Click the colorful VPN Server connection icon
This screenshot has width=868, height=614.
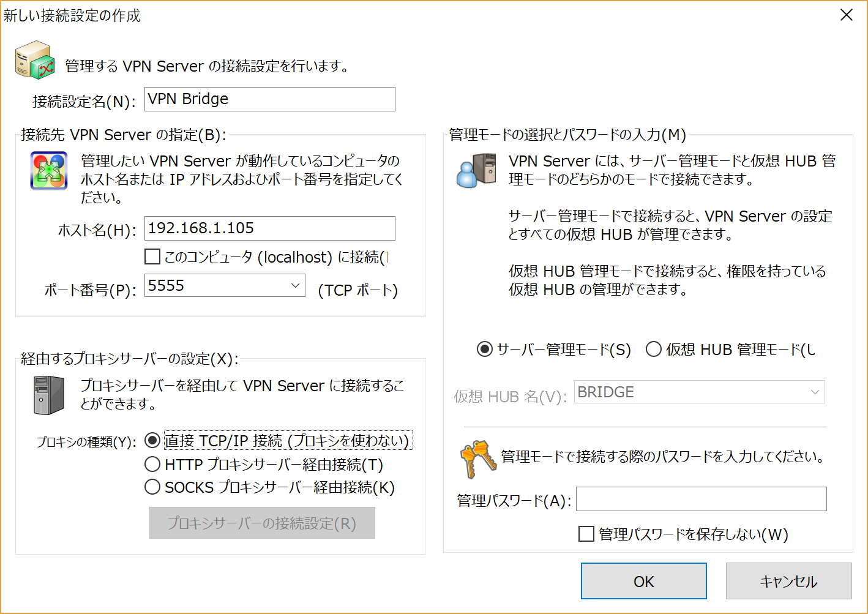[x=48, y=170]
